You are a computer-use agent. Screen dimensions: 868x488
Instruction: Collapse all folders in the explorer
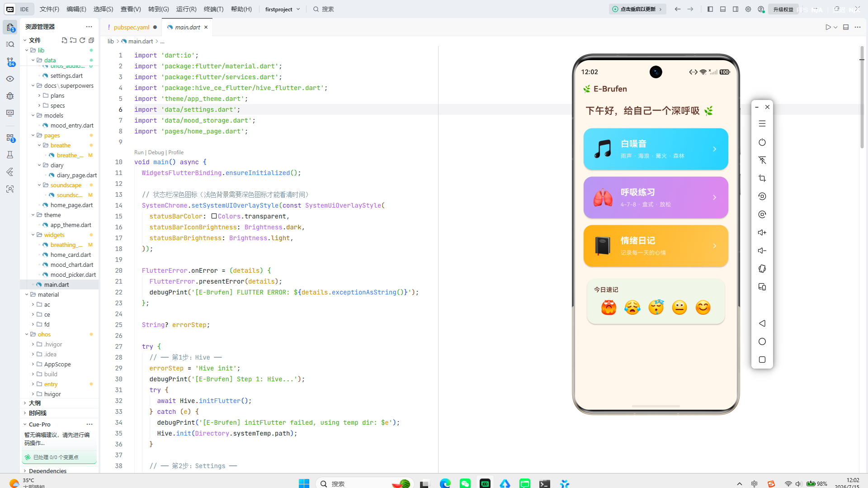click(91, 40)
